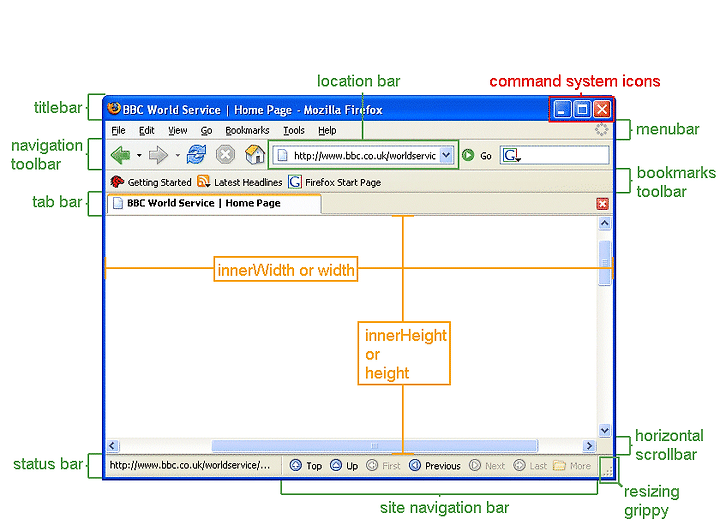The width and height of the screenshot is (720, 531).
Task: Open the Edit menu
Action: click(x=146, y=130)
